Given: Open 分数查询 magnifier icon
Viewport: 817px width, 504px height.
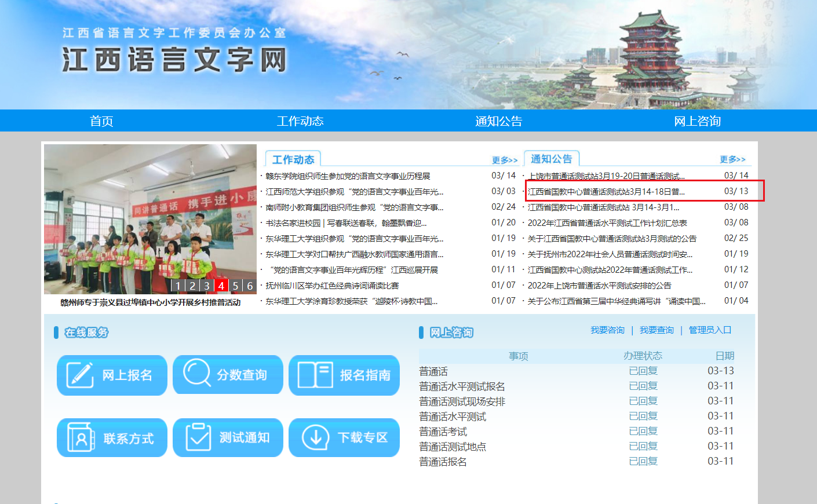Looking at the screenshot, I should pyautogui.click(x=197, y=372).
